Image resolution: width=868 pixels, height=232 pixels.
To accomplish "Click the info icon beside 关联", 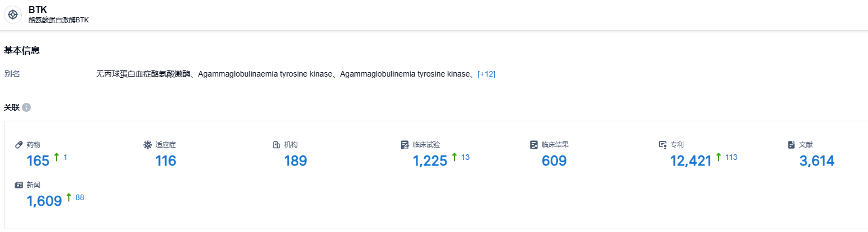I will 26,107.
